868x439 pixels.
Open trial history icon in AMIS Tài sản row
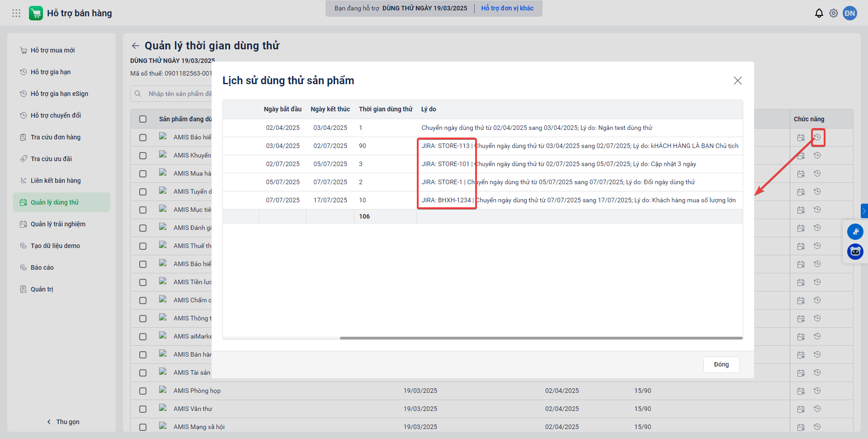(817, 372)
